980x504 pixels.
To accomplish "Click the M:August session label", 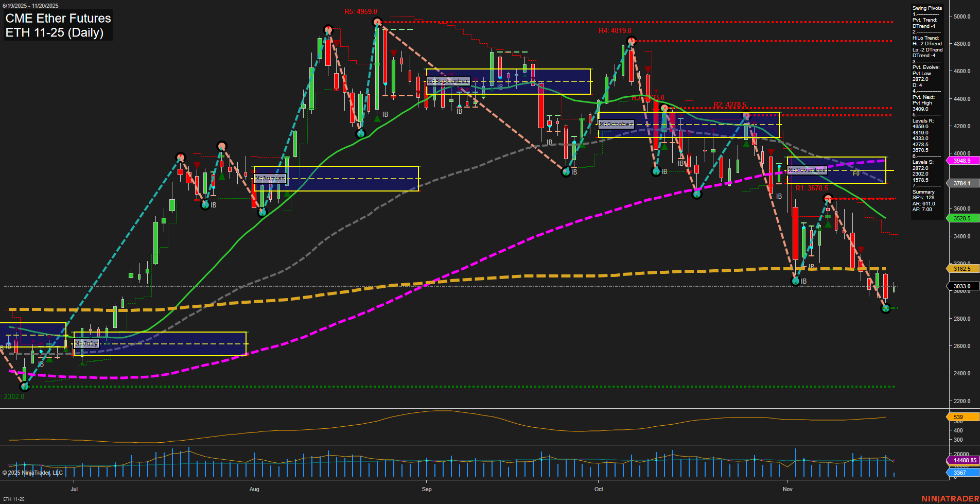I will click(x=270, y=178).
